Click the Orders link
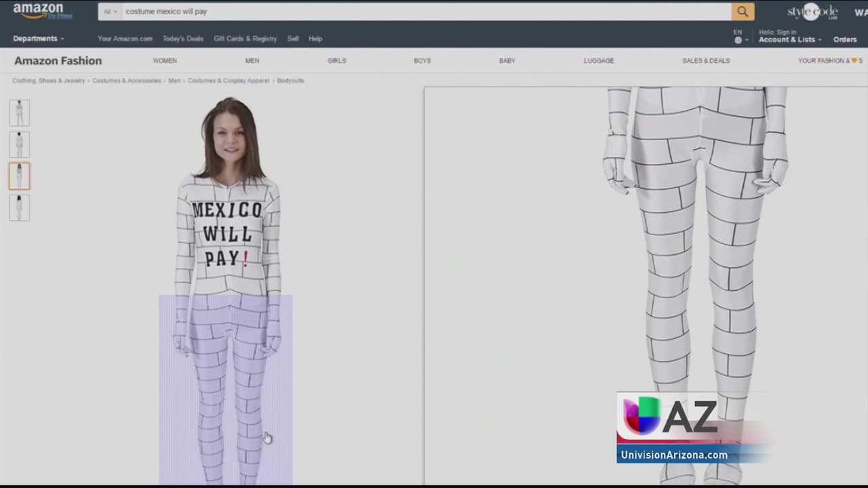The height and width of the screenshot is (488, 868). pos(845,40)
